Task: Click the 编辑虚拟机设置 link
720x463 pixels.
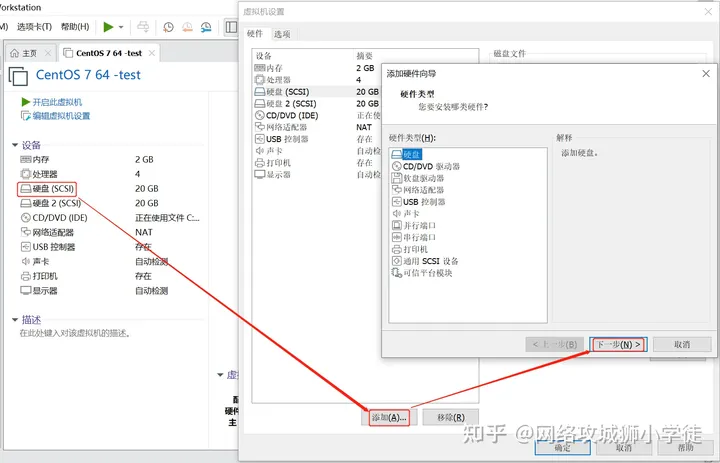Action: (x=61, y=116)
